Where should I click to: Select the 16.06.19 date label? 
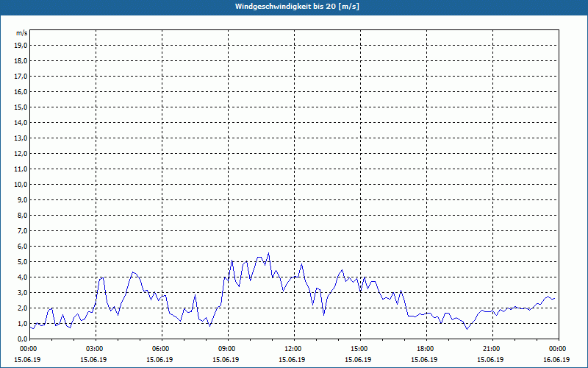point(556,360)
